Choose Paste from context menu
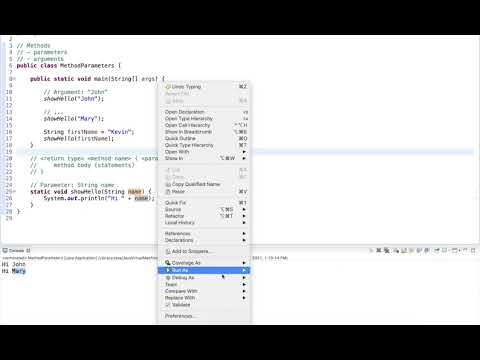Image resolution: width=480 pixels, height=360 pixels. pos(204,192)
